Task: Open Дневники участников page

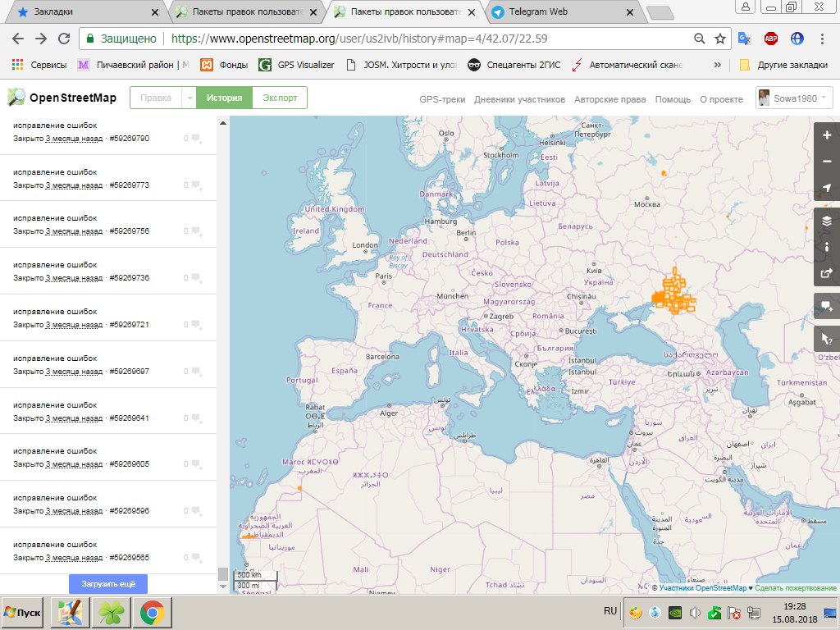Action: 519,99
